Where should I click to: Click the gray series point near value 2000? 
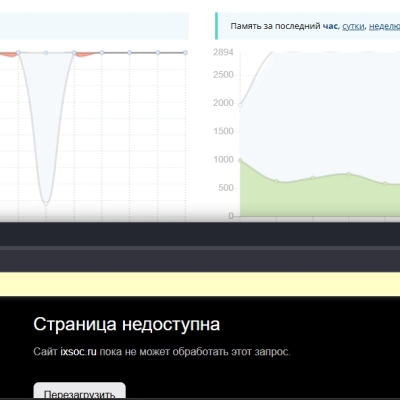240,105
